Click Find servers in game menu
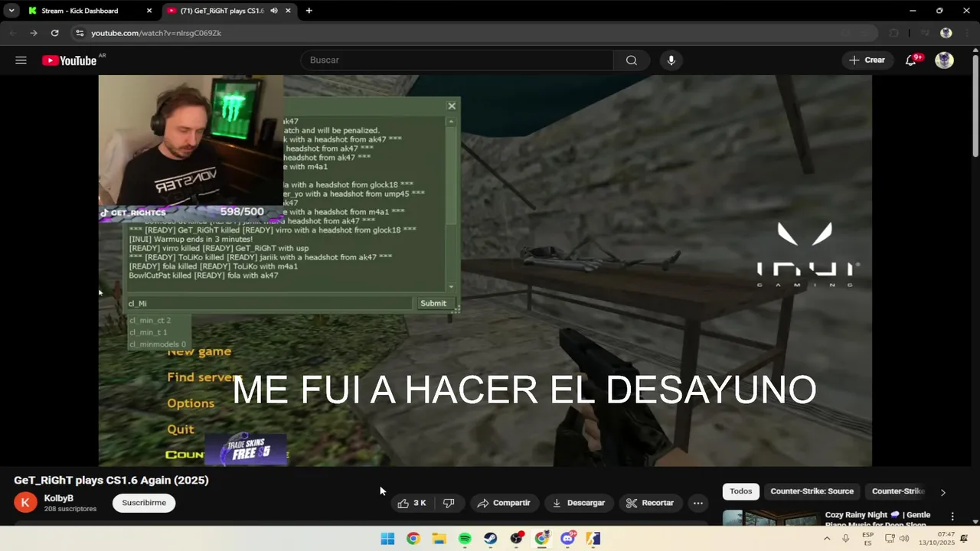 [x=201, y=377]
